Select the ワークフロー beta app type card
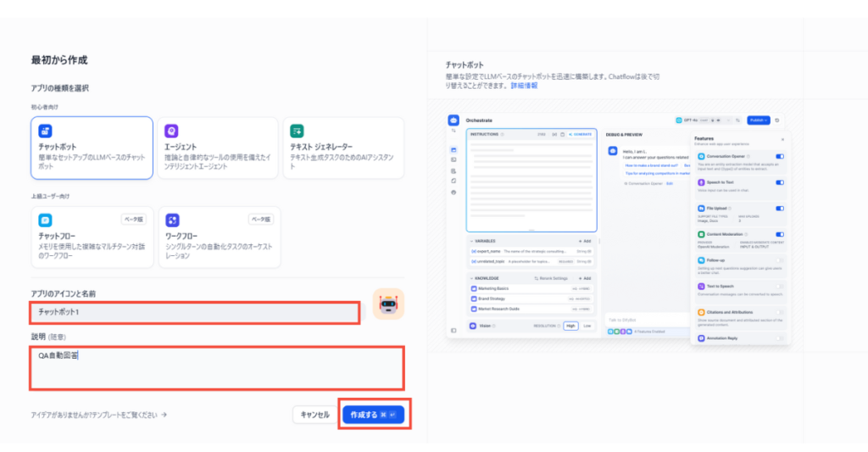Image resolution: width=868 pixels, height=452 pixels. (220, 237)
